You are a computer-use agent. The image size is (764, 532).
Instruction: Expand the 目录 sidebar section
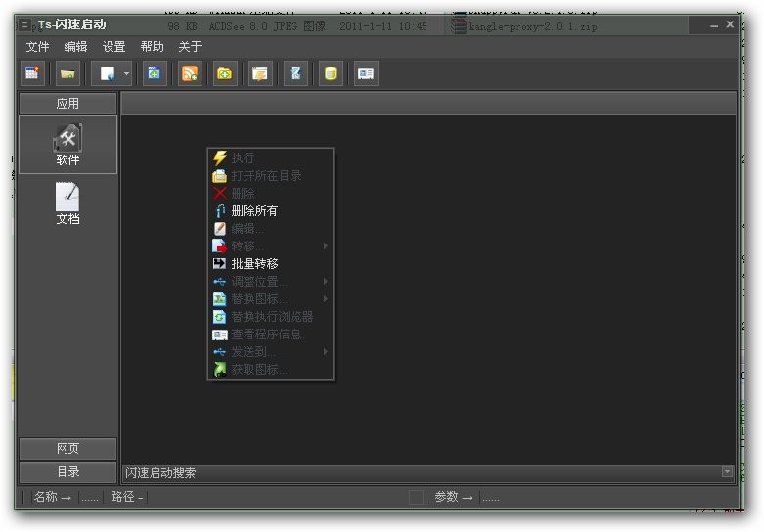coord(67,472)
